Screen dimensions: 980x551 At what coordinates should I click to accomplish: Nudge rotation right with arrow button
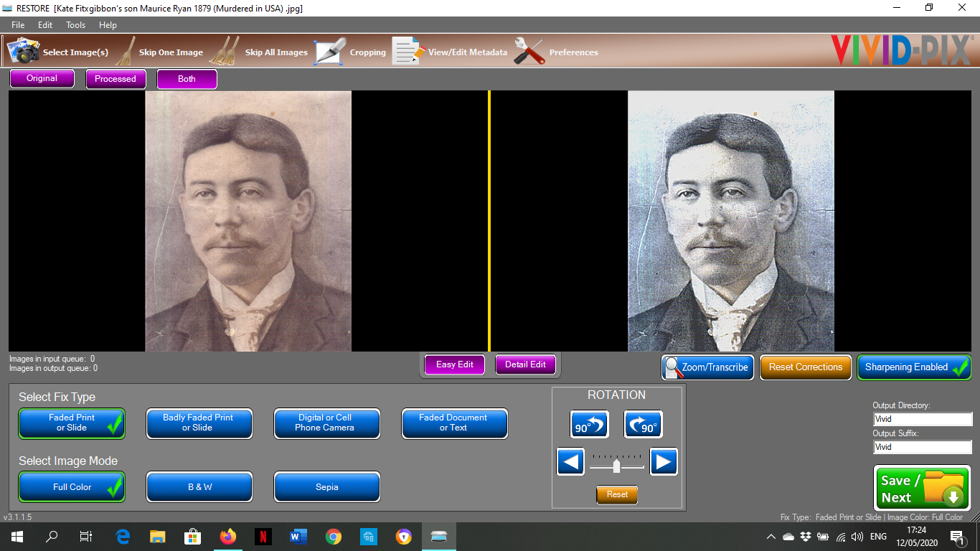(x=663, y=461)
